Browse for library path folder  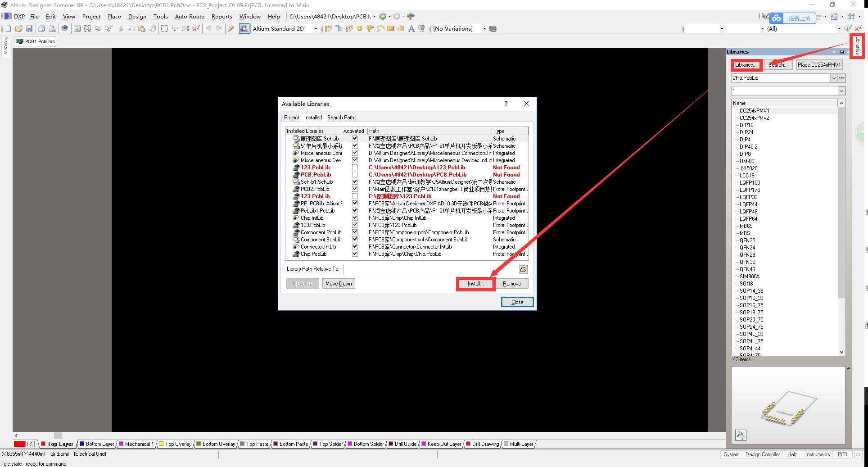tap(523, 269)
